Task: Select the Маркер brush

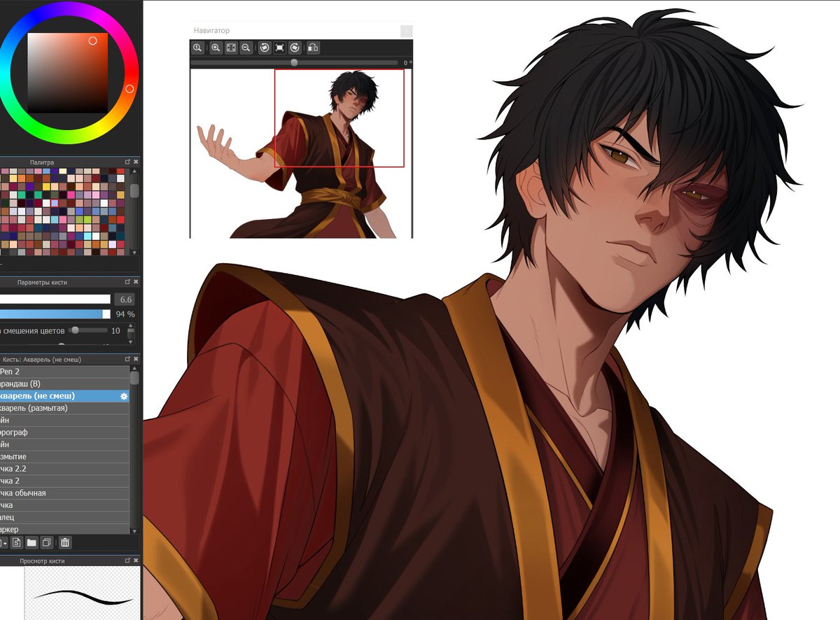Action: pos(64,529)
